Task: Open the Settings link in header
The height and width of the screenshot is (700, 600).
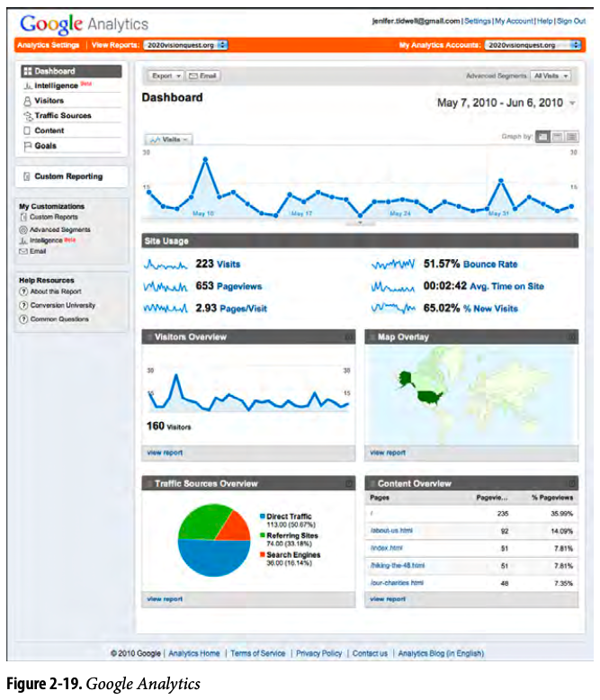Action: coord(478,21)
